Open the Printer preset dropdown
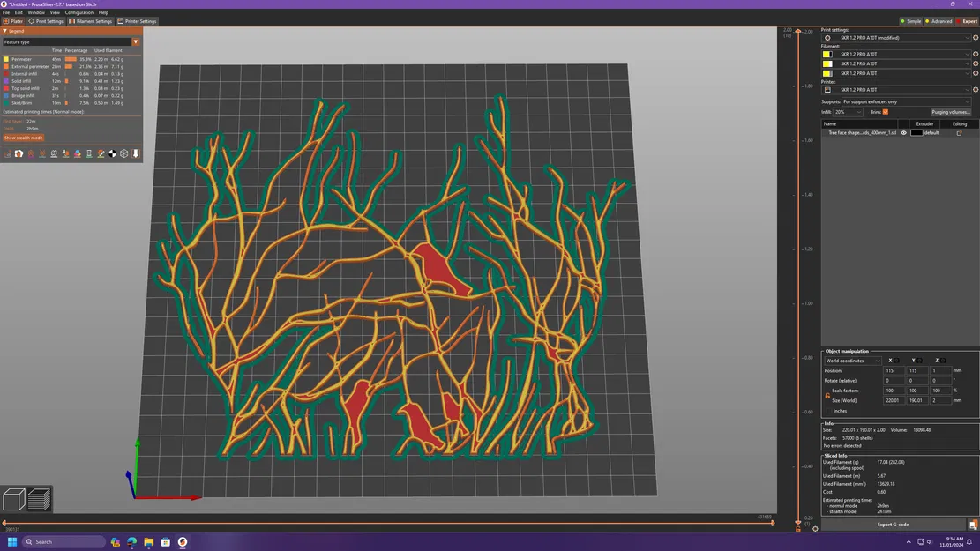 896,89
